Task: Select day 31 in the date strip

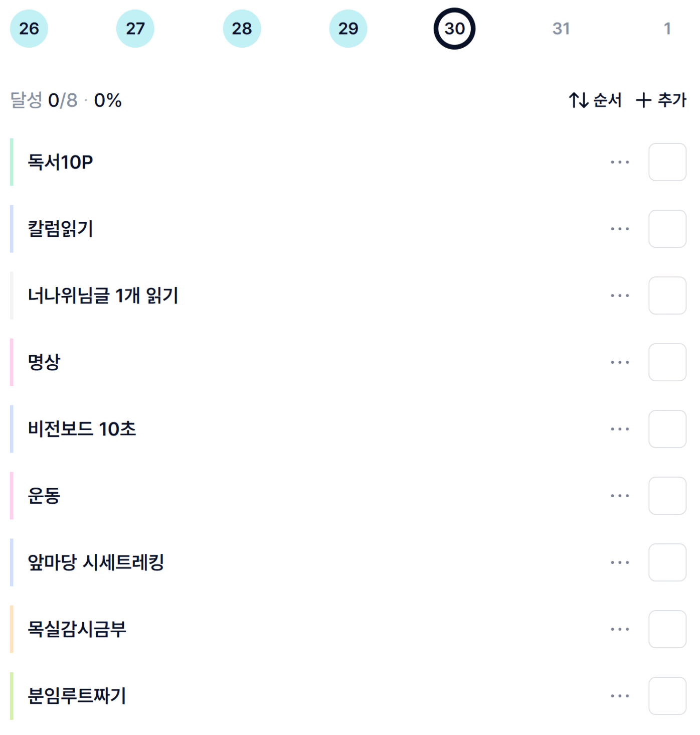Action: click(x=561, y=29)
